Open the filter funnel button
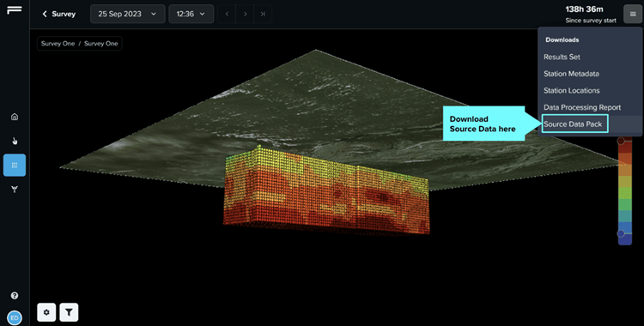This screenshot has width=644, height=326. point(69,312)
